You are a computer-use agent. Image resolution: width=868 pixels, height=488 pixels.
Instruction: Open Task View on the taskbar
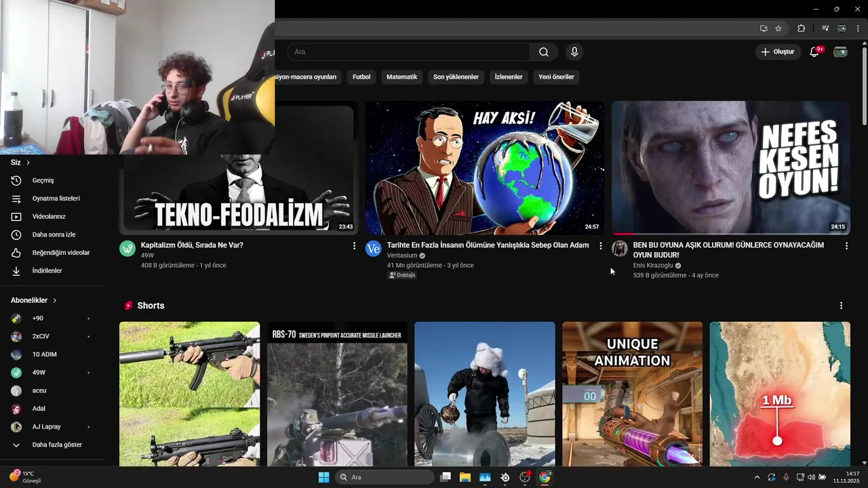446,477
